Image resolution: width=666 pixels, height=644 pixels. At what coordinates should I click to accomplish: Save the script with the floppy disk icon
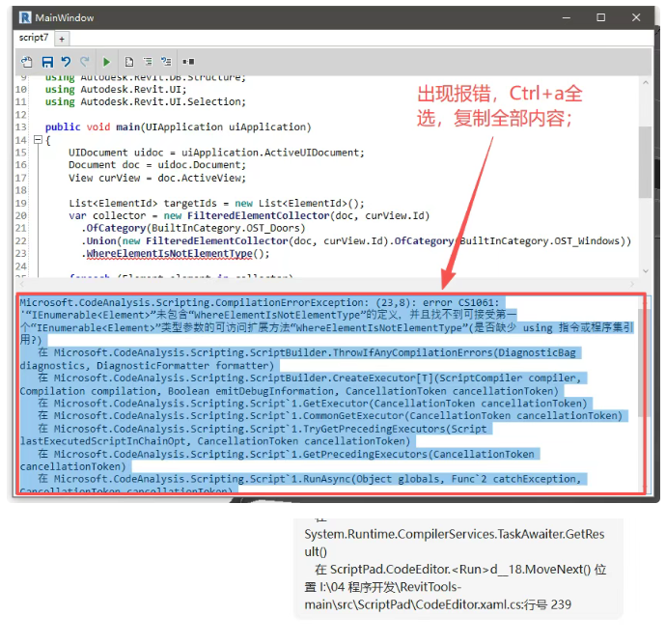click(x=47, y=61)
